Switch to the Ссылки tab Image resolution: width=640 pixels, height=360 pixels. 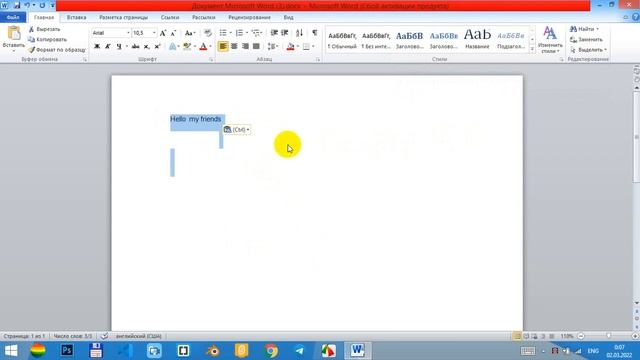pyautogui.click(x=170, y=18)
